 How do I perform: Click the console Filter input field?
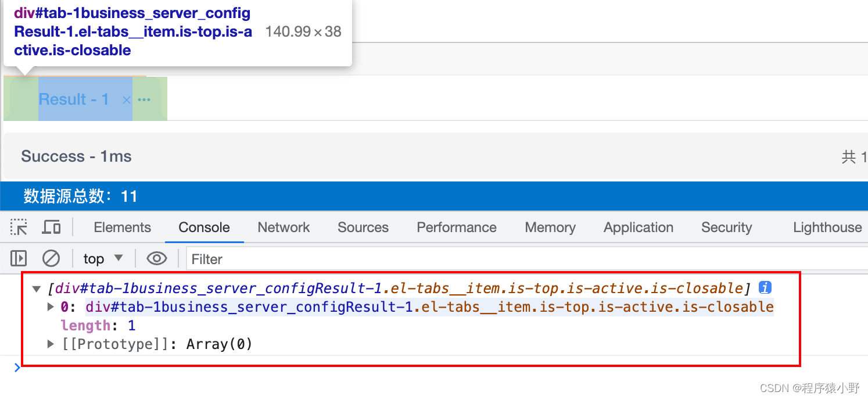(x=523, y=259)
